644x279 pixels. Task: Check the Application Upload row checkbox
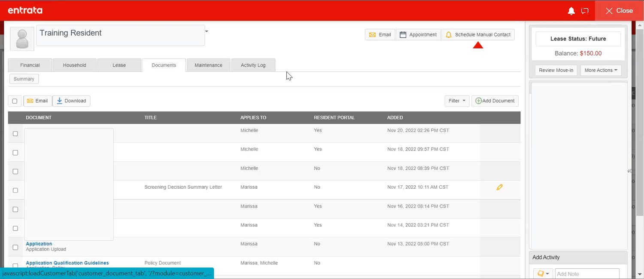[x=15, y=247]
